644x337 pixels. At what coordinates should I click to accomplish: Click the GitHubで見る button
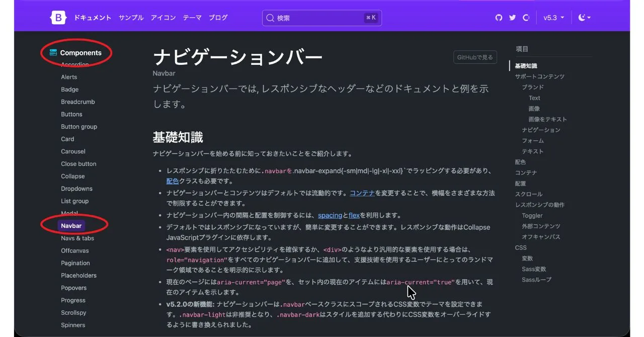tap(474, 57)
